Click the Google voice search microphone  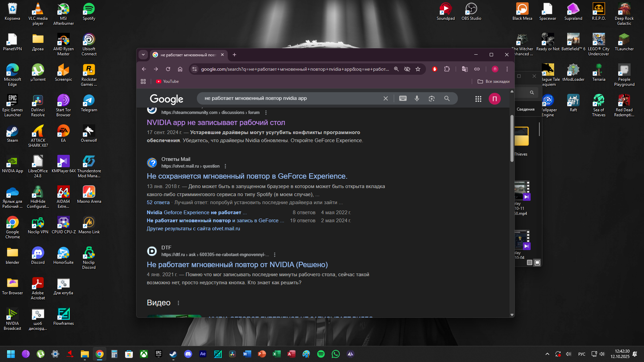coord(417,99)
